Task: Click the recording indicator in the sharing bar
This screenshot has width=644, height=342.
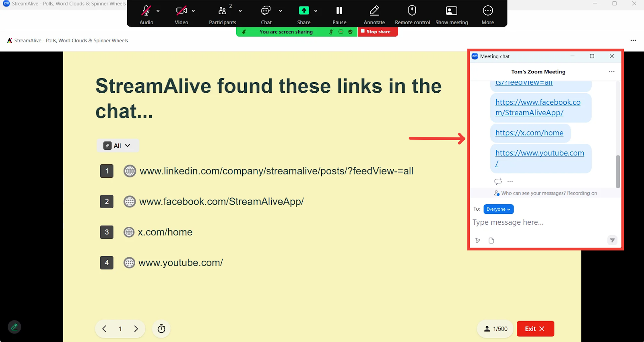Action: [341, 32]
